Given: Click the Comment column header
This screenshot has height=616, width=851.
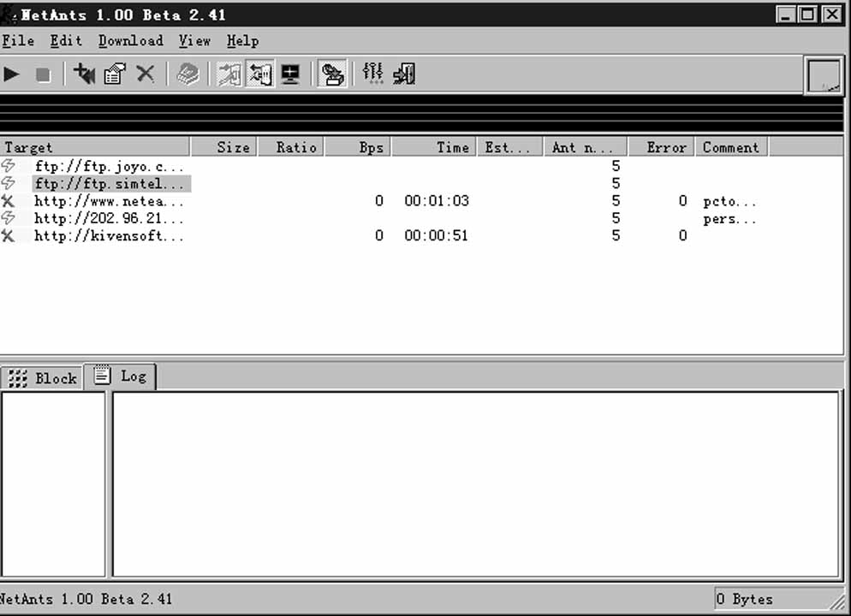Looking at the screenshot, I should tap(731, 147).
